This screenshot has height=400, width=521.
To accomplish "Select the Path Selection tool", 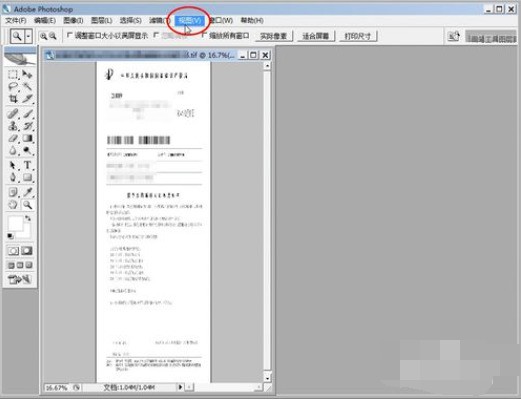I will point(13,165).
